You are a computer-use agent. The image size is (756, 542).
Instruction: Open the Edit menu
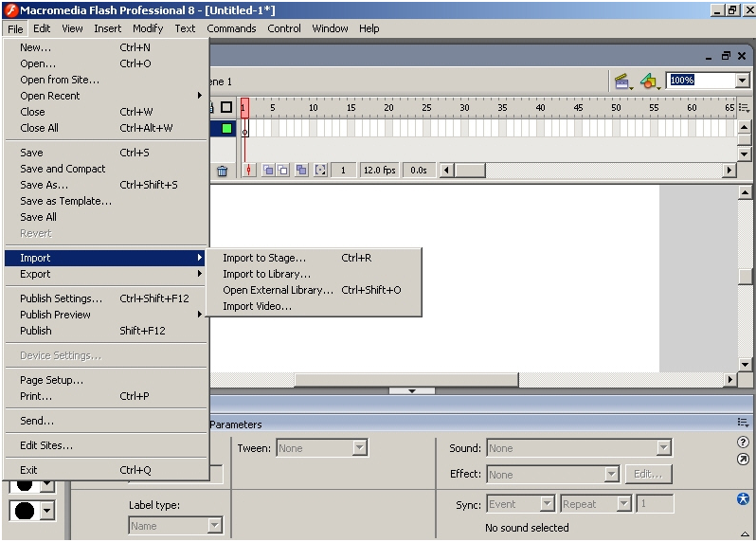point(42,28)
